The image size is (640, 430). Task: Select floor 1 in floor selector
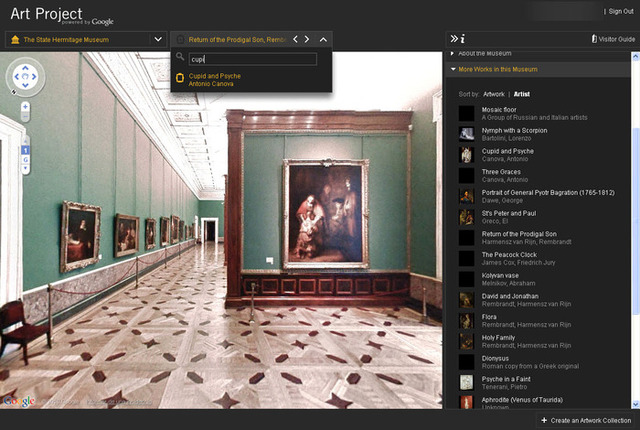25,150
